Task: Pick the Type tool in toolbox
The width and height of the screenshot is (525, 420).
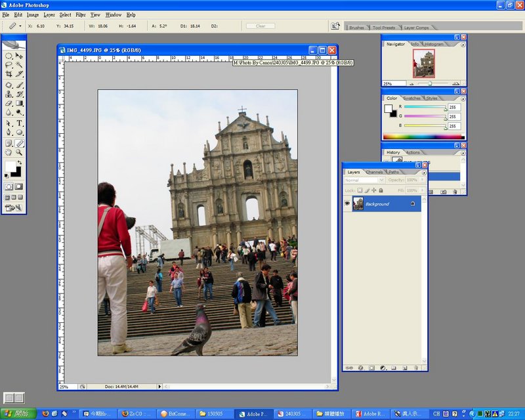Action: [x=20, y=123]
